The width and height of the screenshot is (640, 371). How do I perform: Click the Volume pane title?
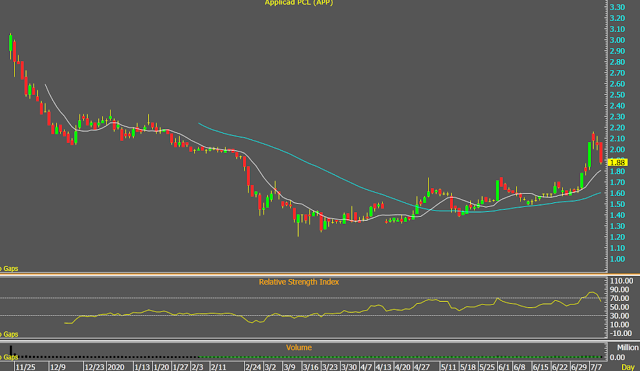(x=299, y=348)
